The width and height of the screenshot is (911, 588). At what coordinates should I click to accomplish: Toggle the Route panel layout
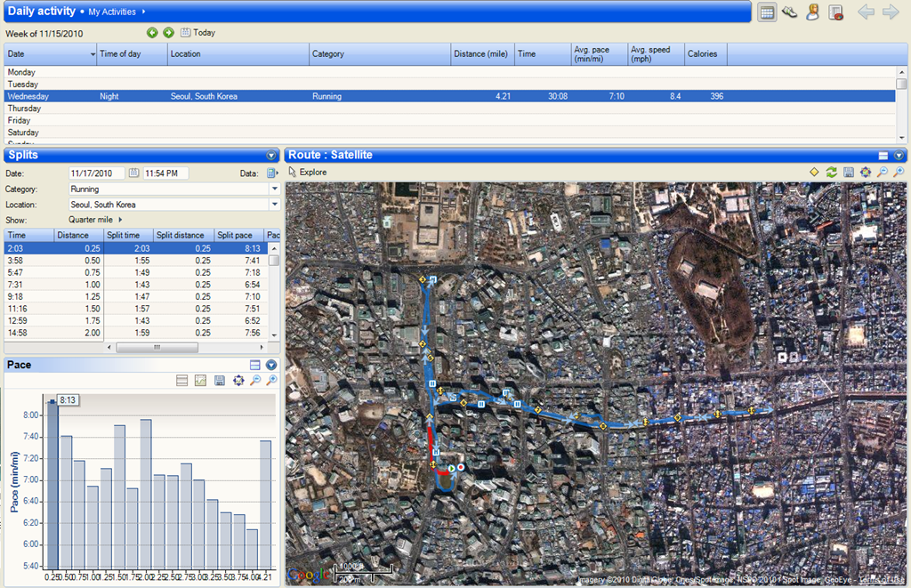[x=883, y=155]
